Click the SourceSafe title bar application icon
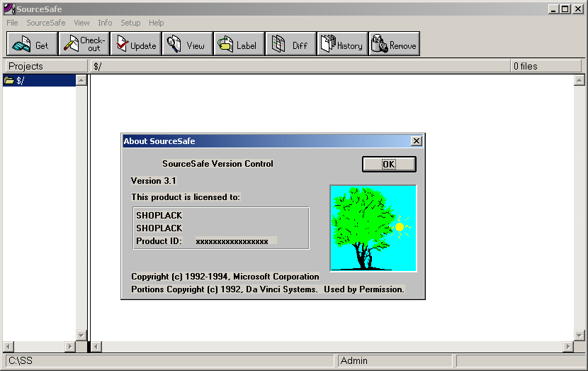Screen dimensions: 588x371 tap(9, 9)
